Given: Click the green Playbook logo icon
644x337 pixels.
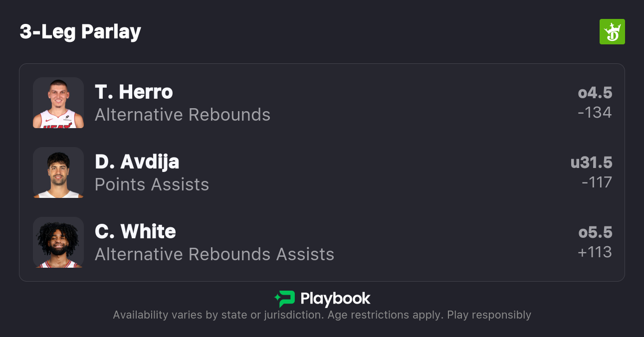Looking at the screenshot, I should click(284, 299).
